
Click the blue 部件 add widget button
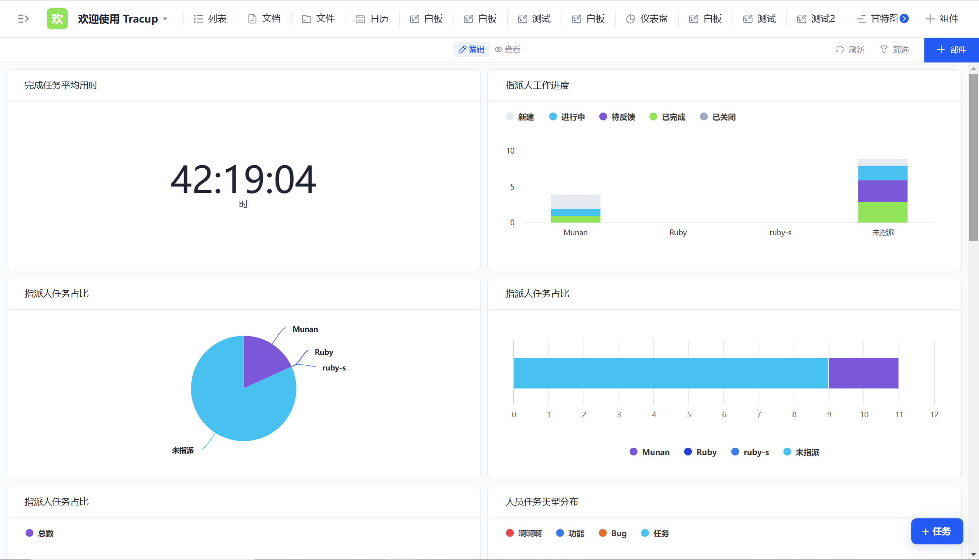[x=951, y=50]
